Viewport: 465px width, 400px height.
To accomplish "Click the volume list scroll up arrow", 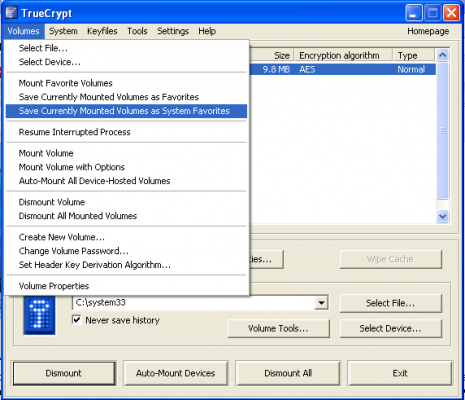I will pyautogui.click(x=443, y=55).
